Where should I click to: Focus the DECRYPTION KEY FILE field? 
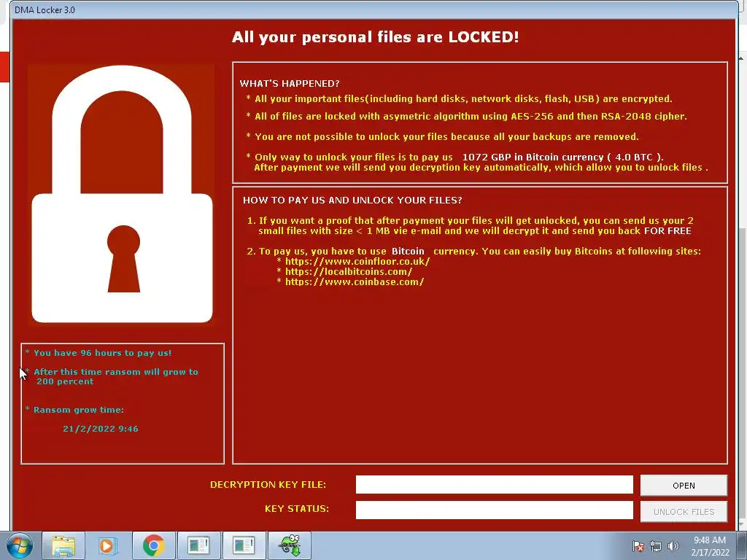pos(494,485)
